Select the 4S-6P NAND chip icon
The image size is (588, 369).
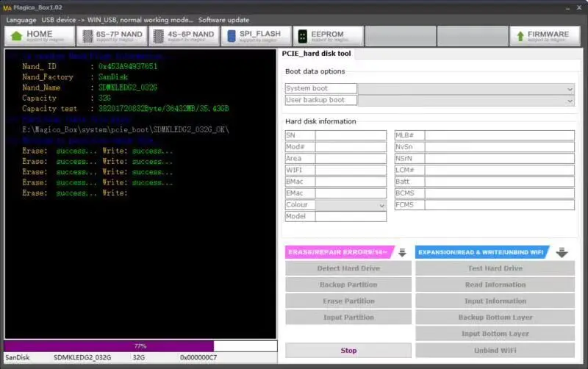pos(159,36)
